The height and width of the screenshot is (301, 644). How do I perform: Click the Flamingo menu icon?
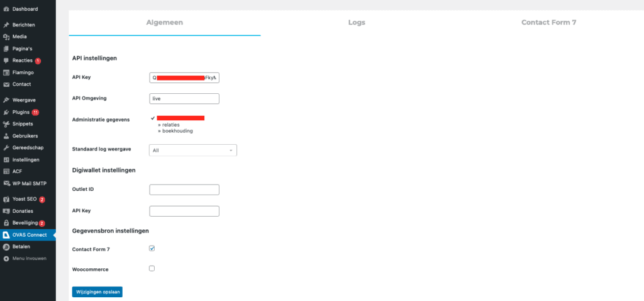pos(6,73)
